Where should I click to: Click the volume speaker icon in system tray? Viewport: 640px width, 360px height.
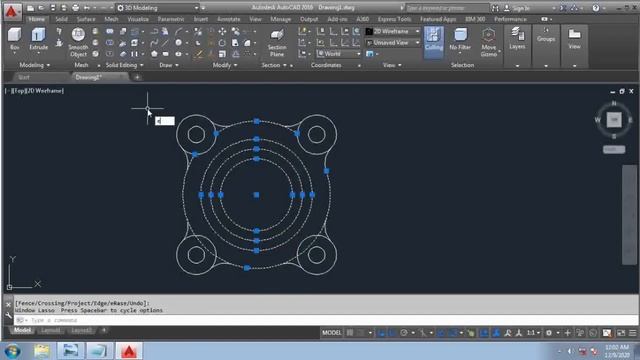pos(570,351)
